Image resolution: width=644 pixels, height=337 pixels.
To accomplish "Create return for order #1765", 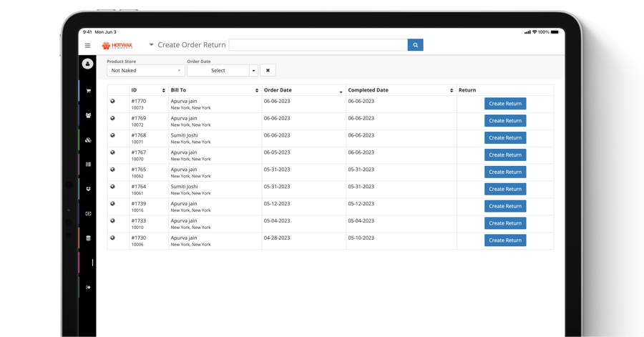I will point(504,172).
